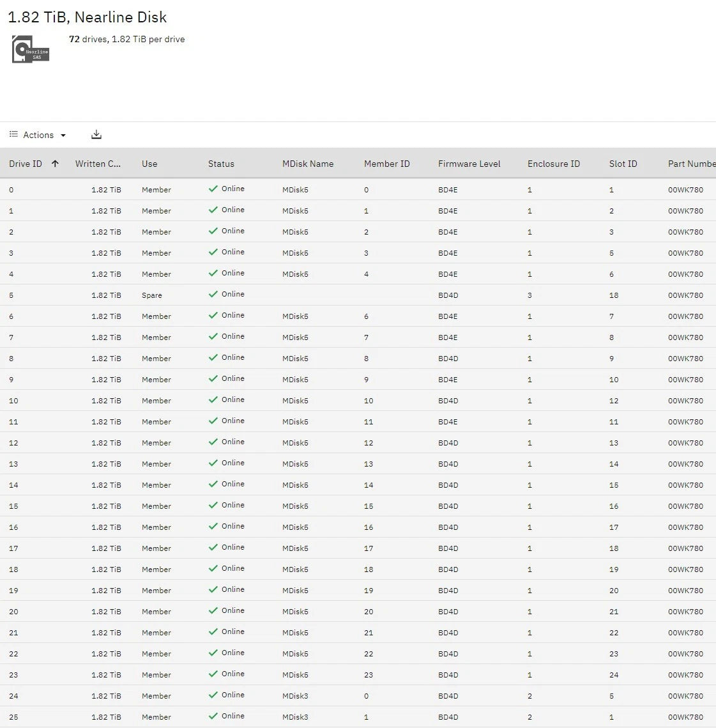Click Member ID 19 cell
The width and height of the screenshot is (716, 728).
click(369, 591)
